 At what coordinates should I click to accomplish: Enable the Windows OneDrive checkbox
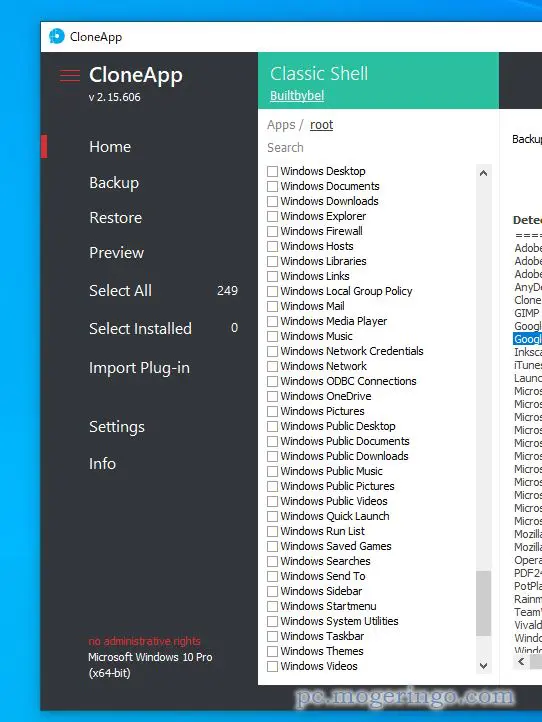(273, 396)
